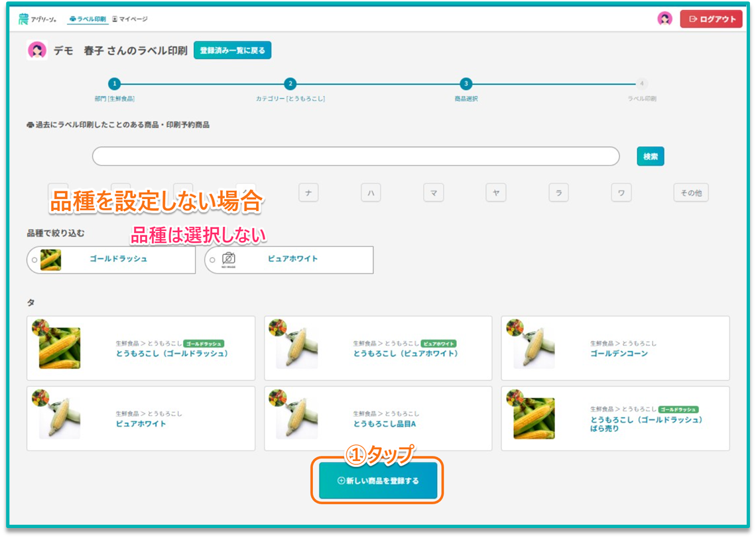Click 登録済み一覧に戻る button

coord(232,50)
